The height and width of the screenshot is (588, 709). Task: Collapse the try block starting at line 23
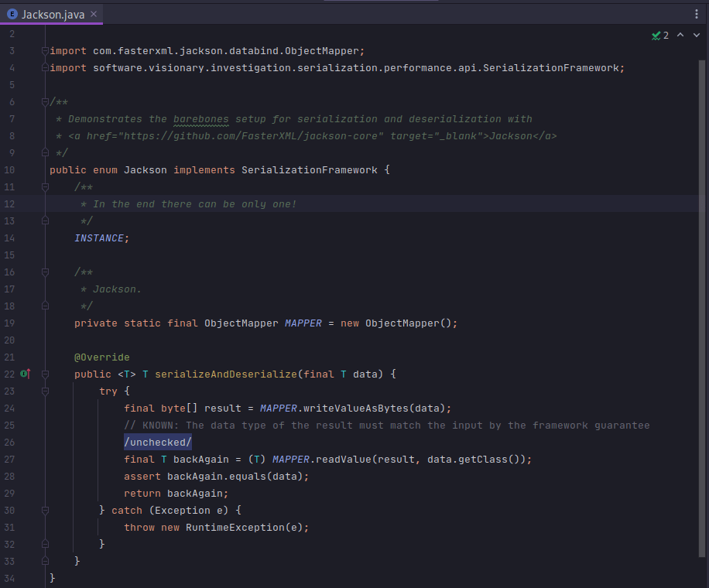pos(45,391)
